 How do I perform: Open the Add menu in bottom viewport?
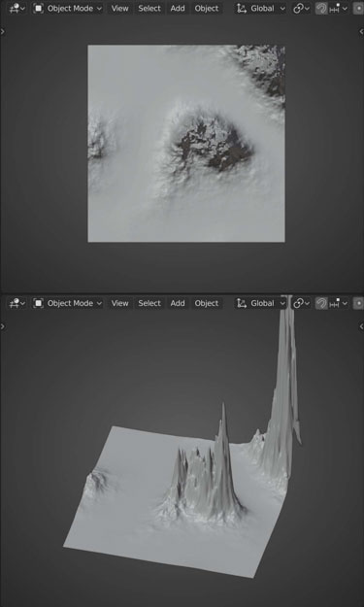178,303
